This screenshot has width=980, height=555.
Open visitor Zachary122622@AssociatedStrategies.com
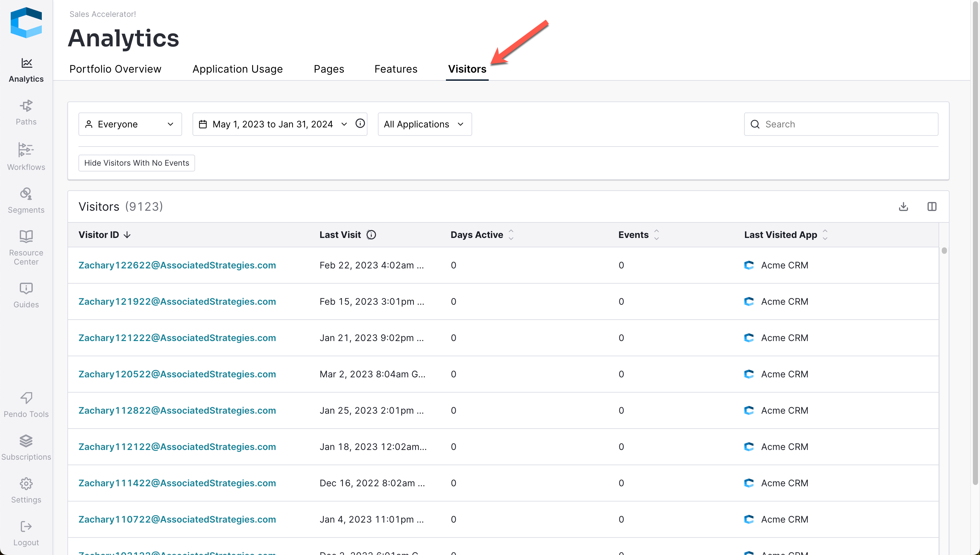(177, 265)
